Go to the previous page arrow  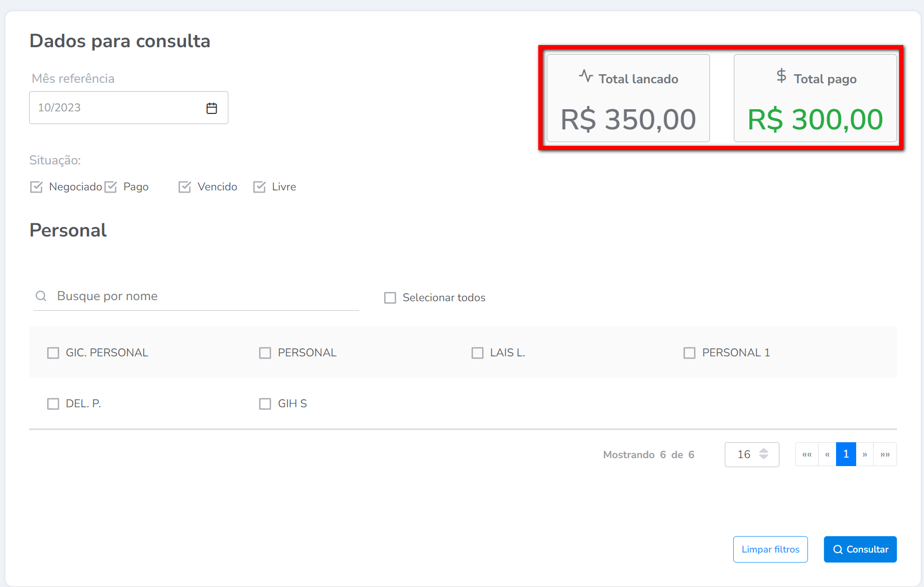[827, 454]
